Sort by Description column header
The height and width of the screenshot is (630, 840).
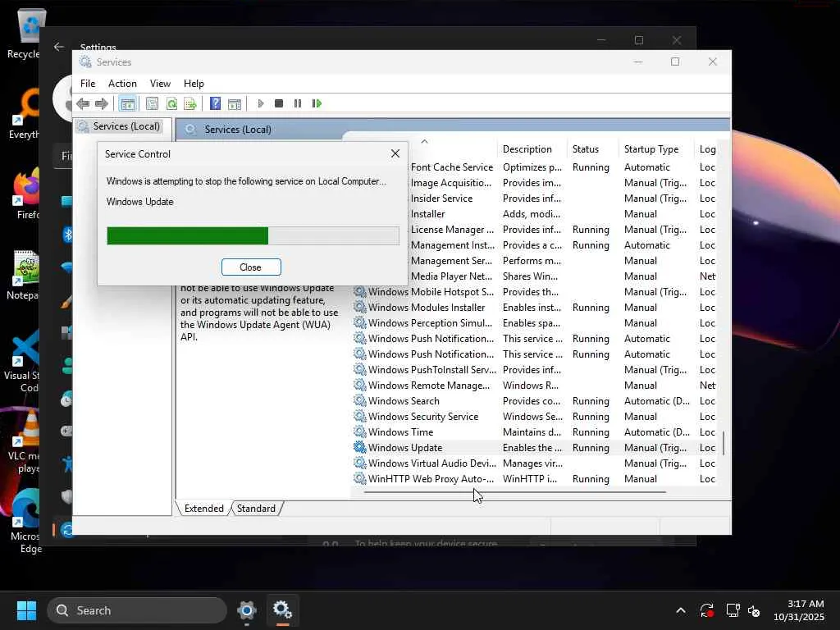pyautogui.click(x=532, y=149)
